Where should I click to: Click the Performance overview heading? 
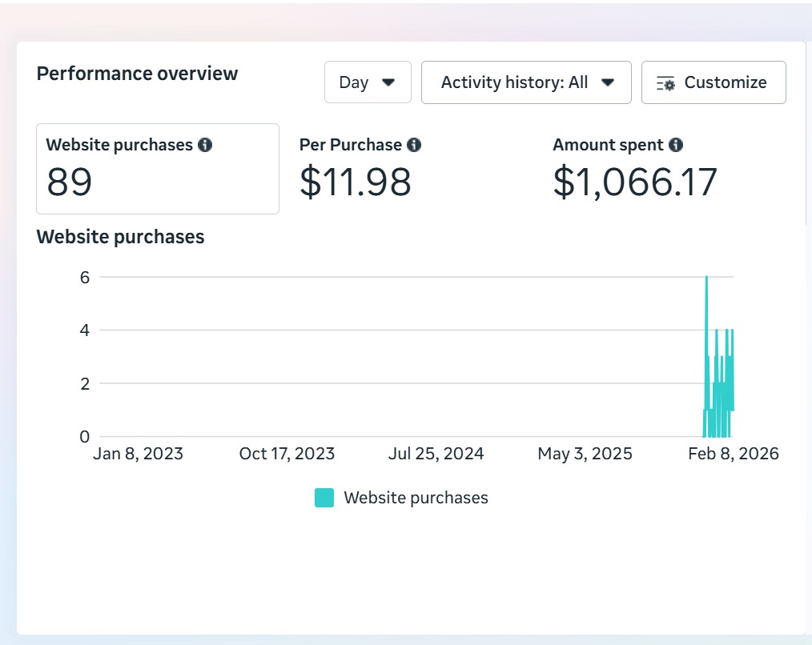coord(137,74)
